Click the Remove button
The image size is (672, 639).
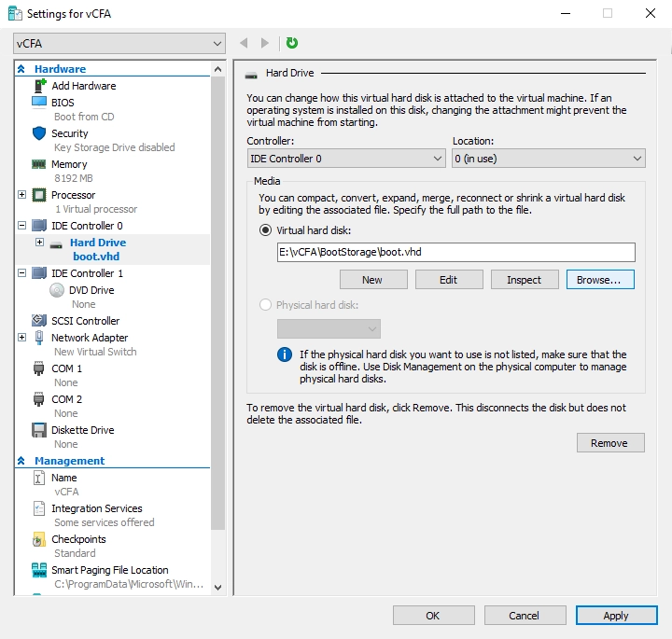(610, 443)
